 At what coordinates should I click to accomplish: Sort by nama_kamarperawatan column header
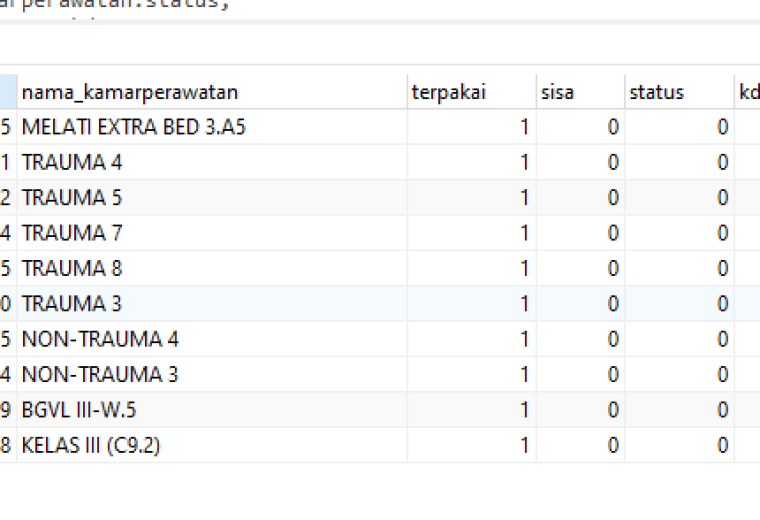(x=212, y=92)
